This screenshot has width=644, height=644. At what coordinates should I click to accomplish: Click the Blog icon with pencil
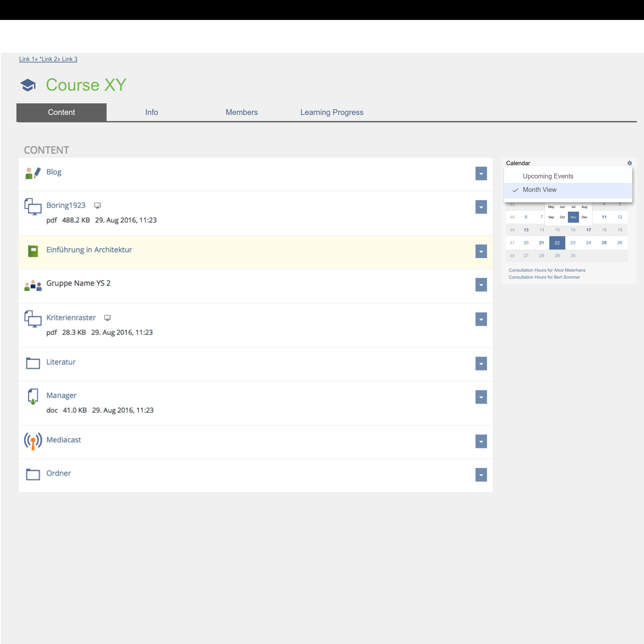[x=33, y=173]
